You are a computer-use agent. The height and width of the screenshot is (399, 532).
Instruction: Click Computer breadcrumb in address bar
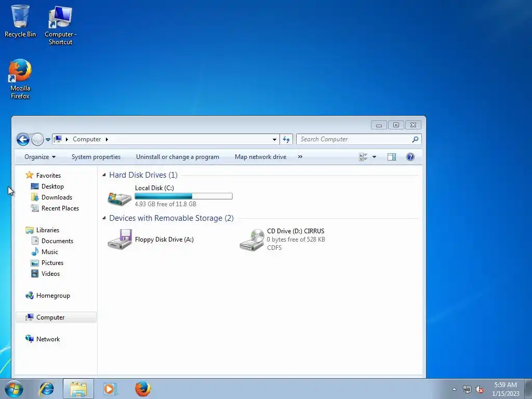87,139
